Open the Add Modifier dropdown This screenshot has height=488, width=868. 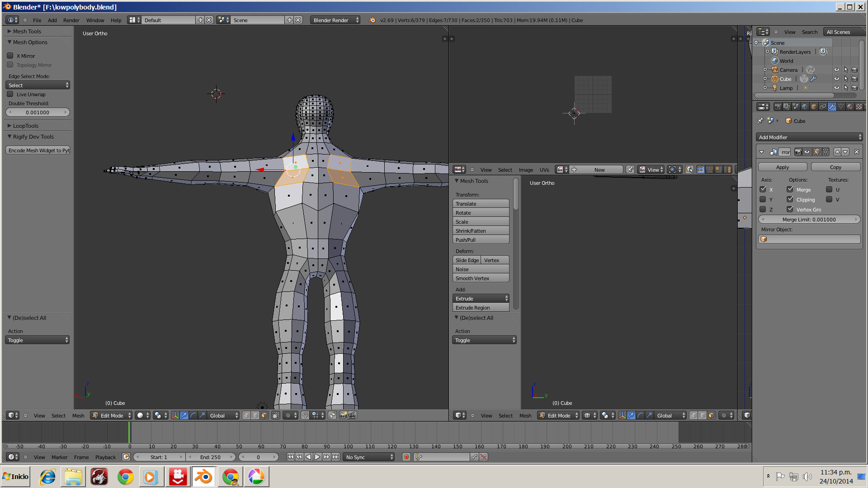point(809,137)
